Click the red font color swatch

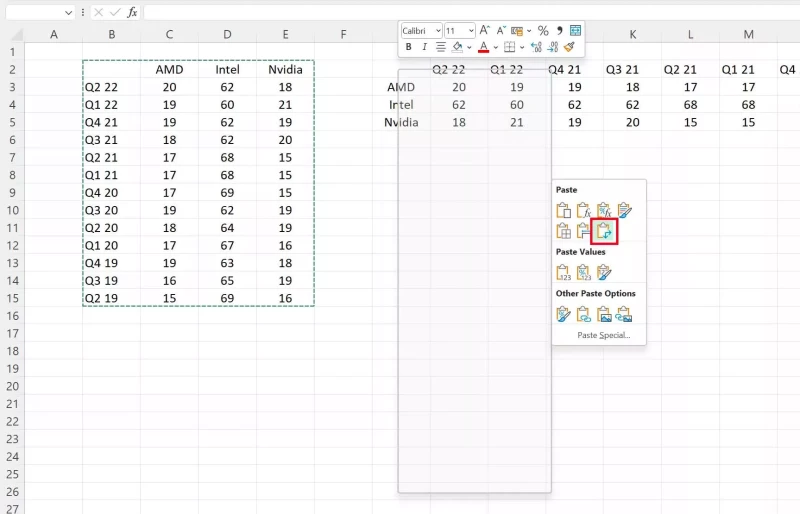[483, 47]
